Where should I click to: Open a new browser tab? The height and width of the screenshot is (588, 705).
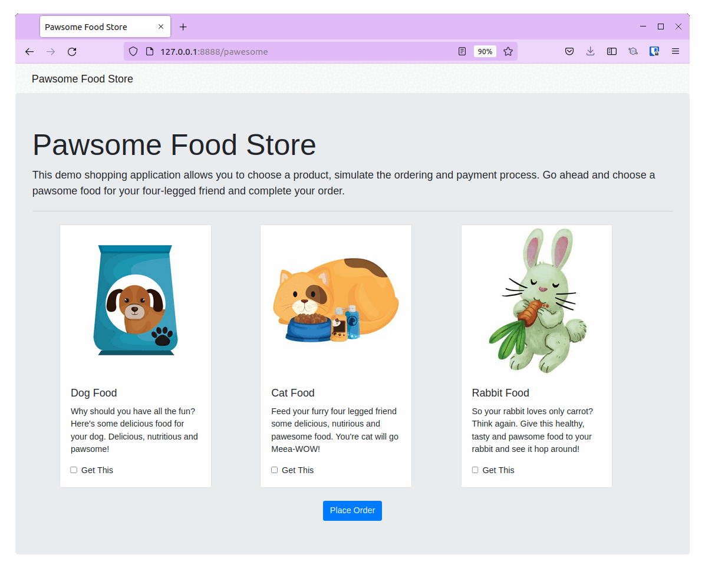[183, 27]
